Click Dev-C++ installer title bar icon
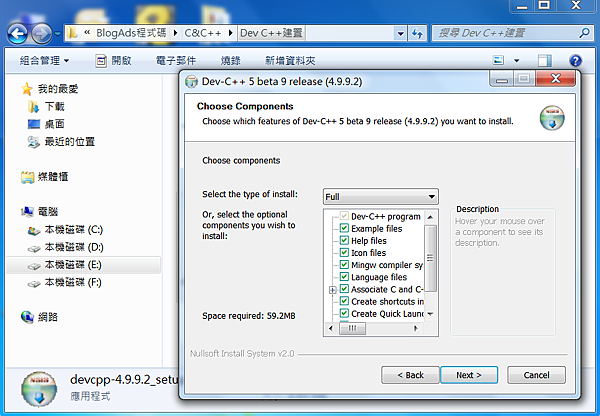The height and width of the screenshot is (416, 600). click(191, 82)
